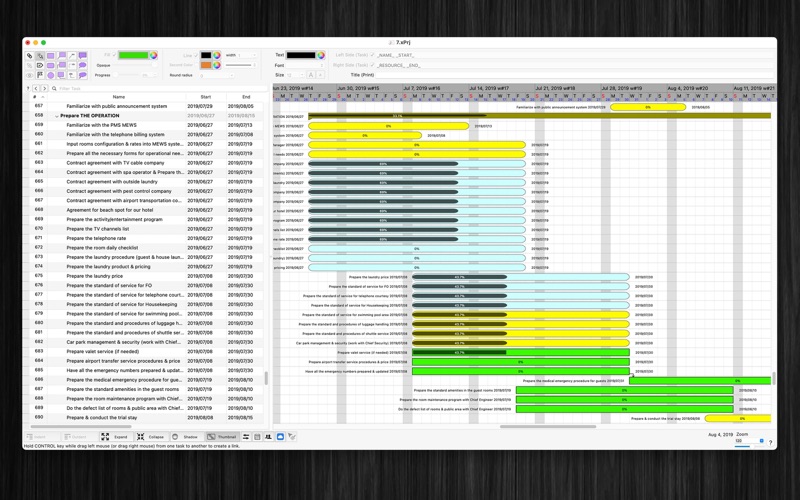Click the blue cloud icon in bottom bar
This screenshot has width=800, height=500.
click(x=280, y=437)
